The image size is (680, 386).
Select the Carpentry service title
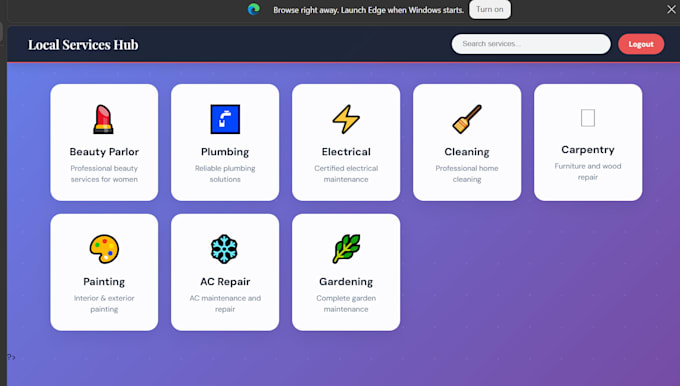click(588, 150)
